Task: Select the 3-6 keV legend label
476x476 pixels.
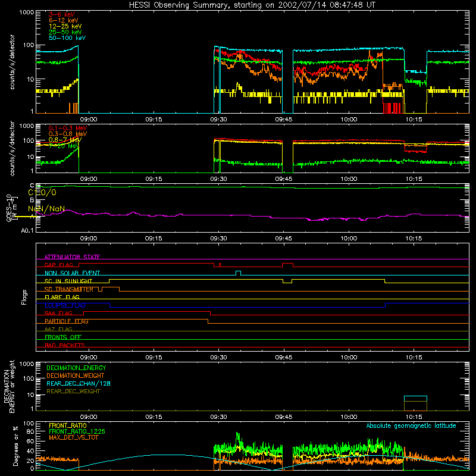Action: [61, 14]
